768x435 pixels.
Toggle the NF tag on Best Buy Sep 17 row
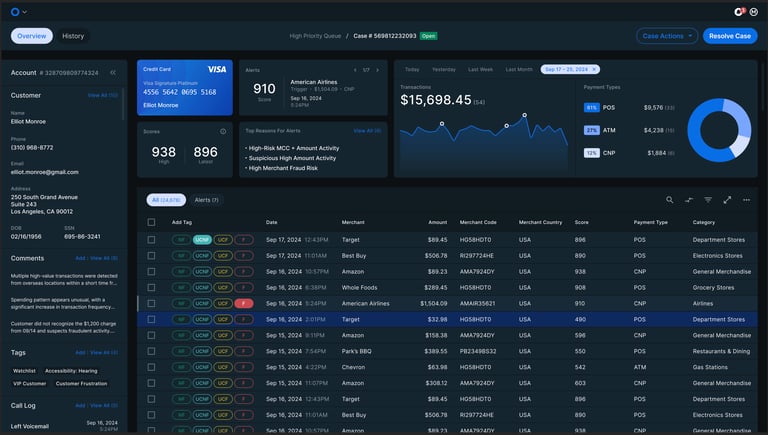coord(181,256)
